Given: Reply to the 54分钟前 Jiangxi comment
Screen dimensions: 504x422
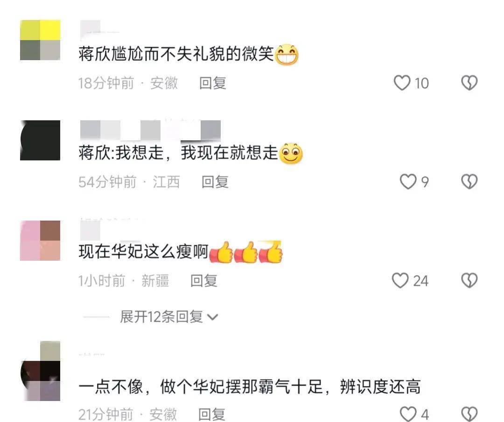Looking at the screenshot, I should coord(215,182).
